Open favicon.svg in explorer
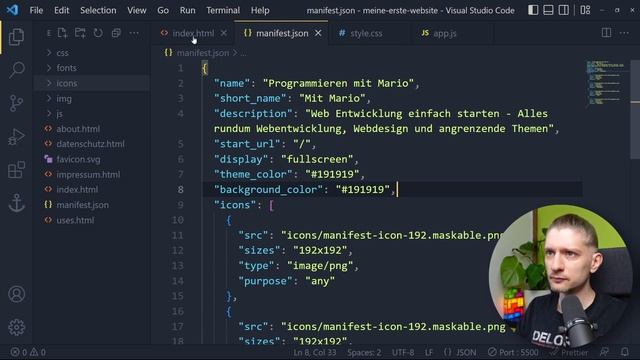The image size is (640, 360). pyautogui.click(x=92, y=159)
